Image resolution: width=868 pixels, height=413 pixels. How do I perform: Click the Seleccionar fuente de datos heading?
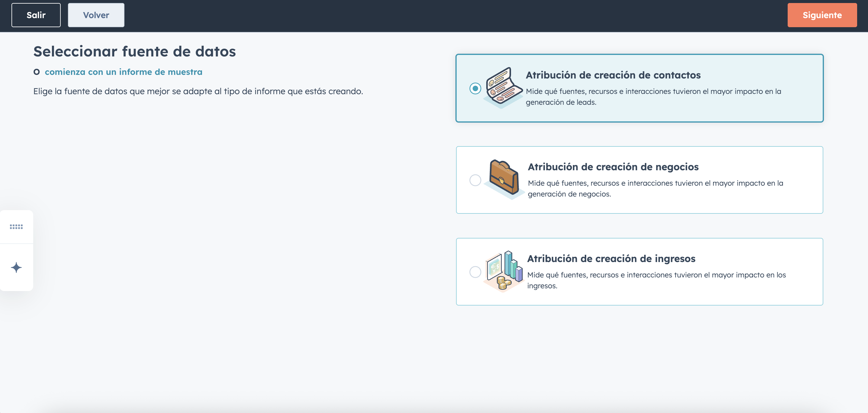tap(134, 52)
